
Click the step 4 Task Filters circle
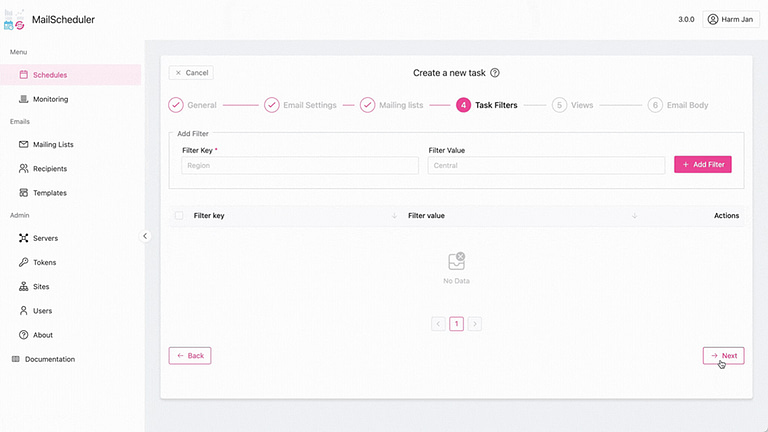pos(463,105)
